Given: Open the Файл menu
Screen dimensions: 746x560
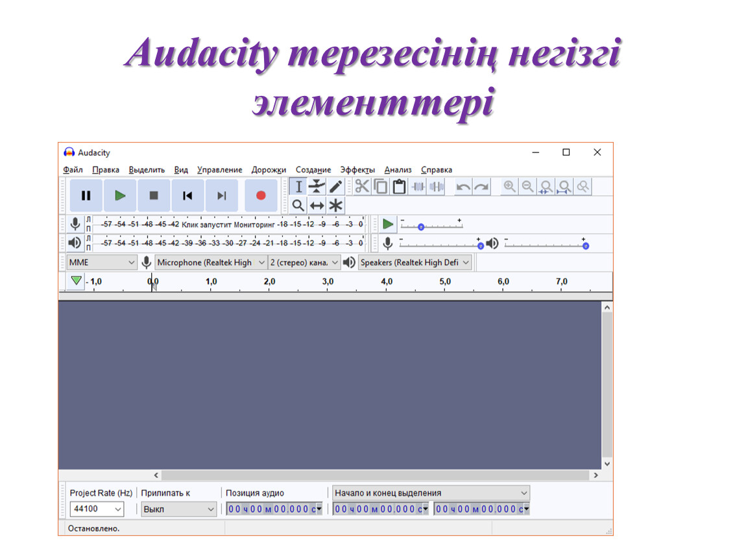Looking at the screenshot, I should (x=73, y=170).
